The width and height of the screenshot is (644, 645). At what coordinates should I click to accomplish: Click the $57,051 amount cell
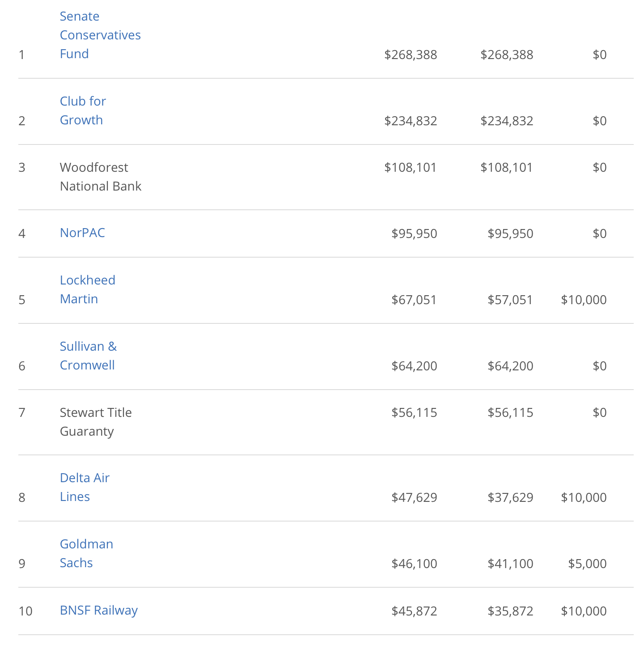[x=510, y=300]
